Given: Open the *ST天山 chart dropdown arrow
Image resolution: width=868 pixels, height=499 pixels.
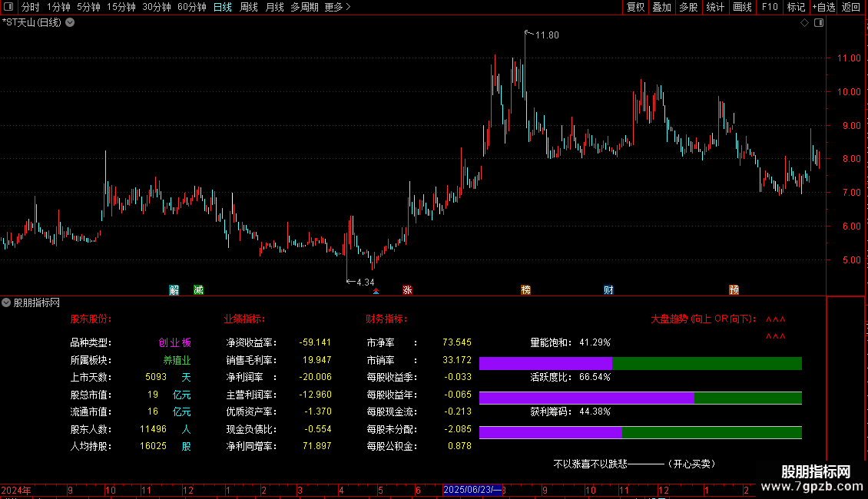Looking at the screenshot, I should (x=71, y=23).
